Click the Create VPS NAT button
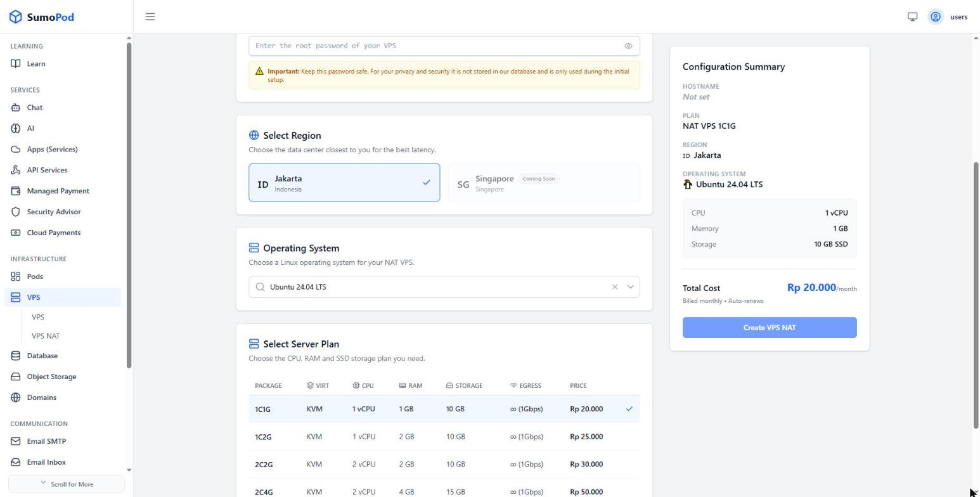980x497 pixels. 770,328
